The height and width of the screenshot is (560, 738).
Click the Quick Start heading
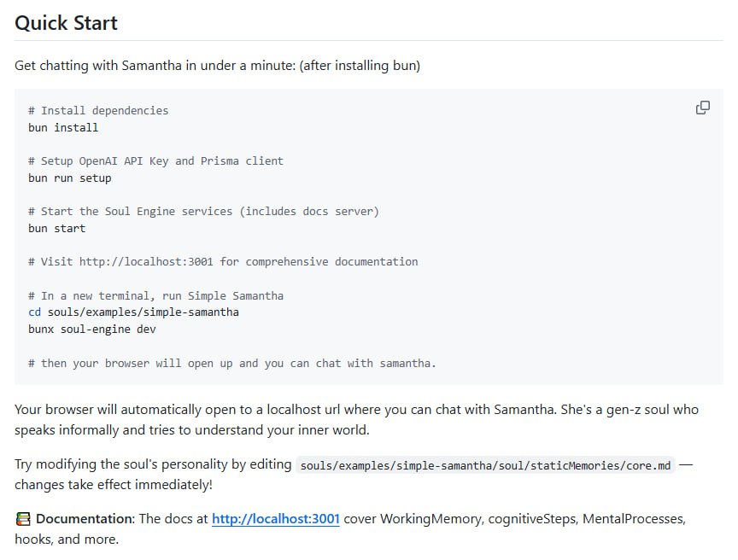(x=66, y=23)
